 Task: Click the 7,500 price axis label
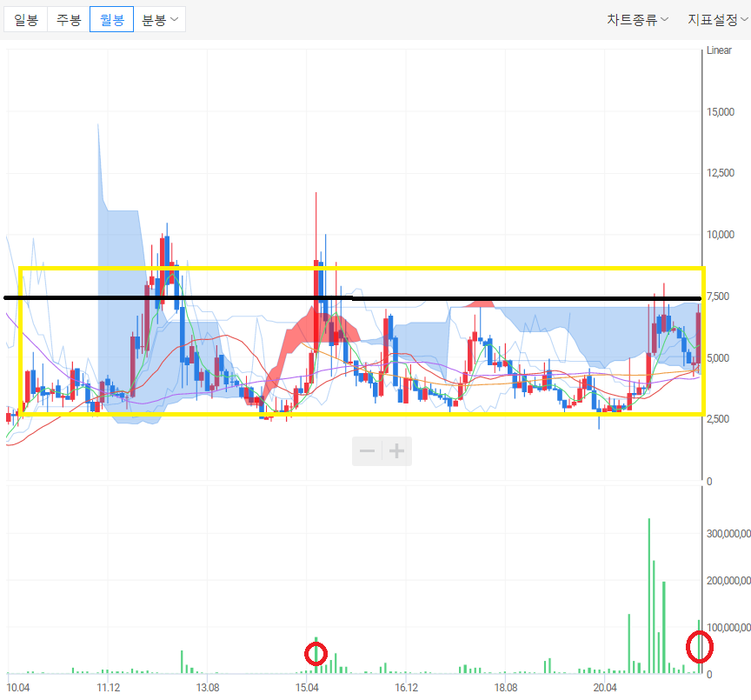click(718, 297)
